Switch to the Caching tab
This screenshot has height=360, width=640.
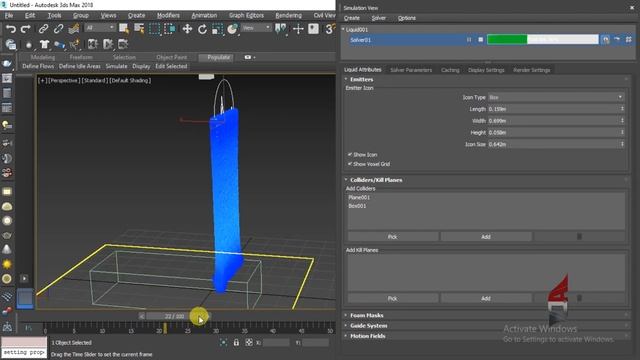point(450,70)
